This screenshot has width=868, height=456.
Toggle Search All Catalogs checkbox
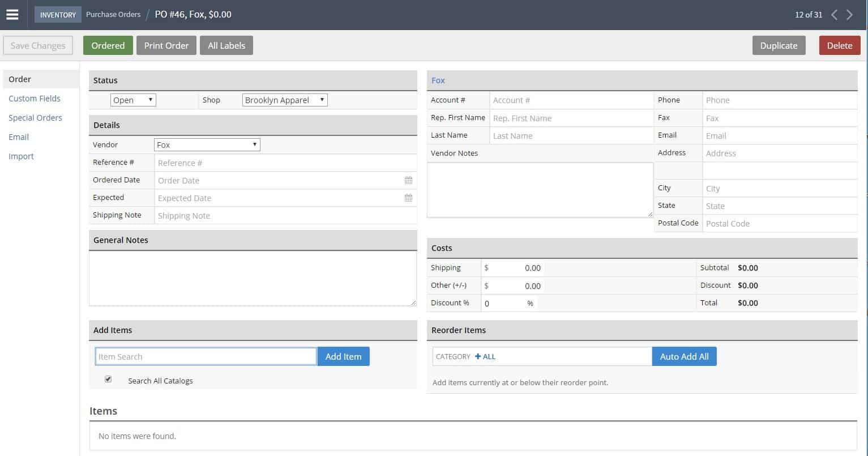tap(108, 380)
